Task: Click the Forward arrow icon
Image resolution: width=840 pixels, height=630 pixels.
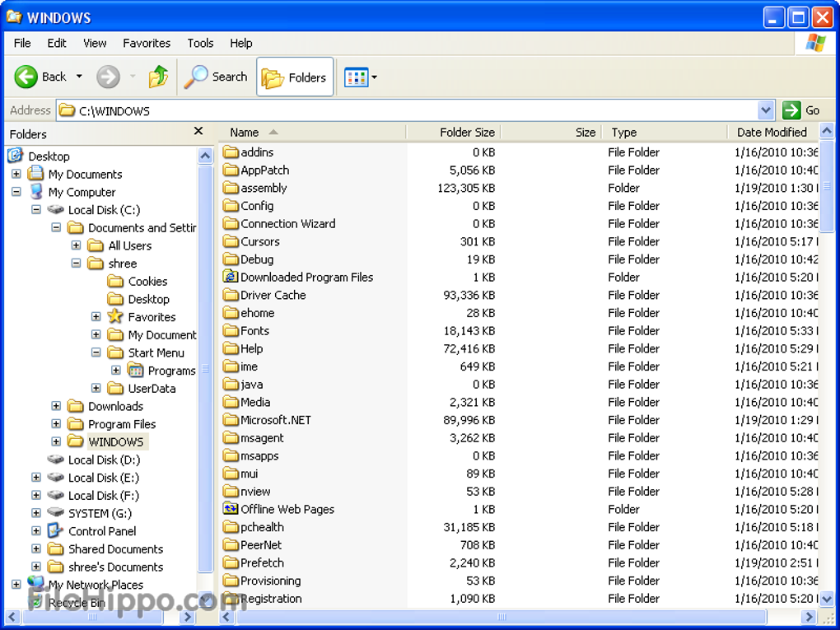Action: click(108, 77)
